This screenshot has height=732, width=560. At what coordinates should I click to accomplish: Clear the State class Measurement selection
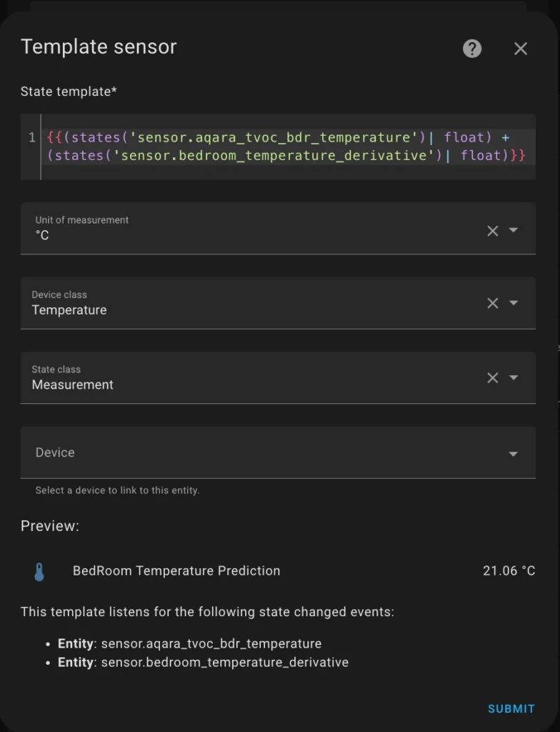point(492,378)
